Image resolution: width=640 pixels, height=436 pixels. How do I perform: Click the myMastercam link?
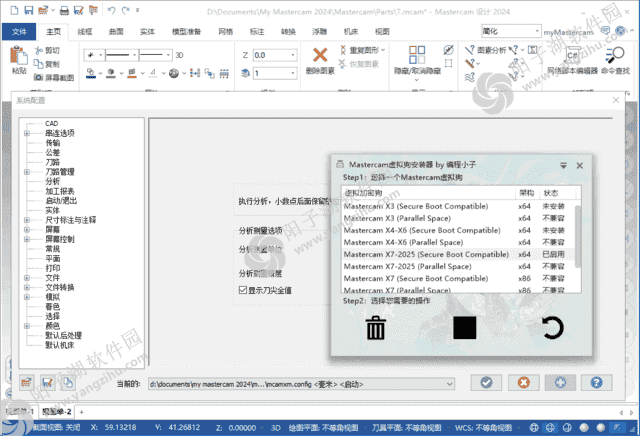[x=568, y=32]
